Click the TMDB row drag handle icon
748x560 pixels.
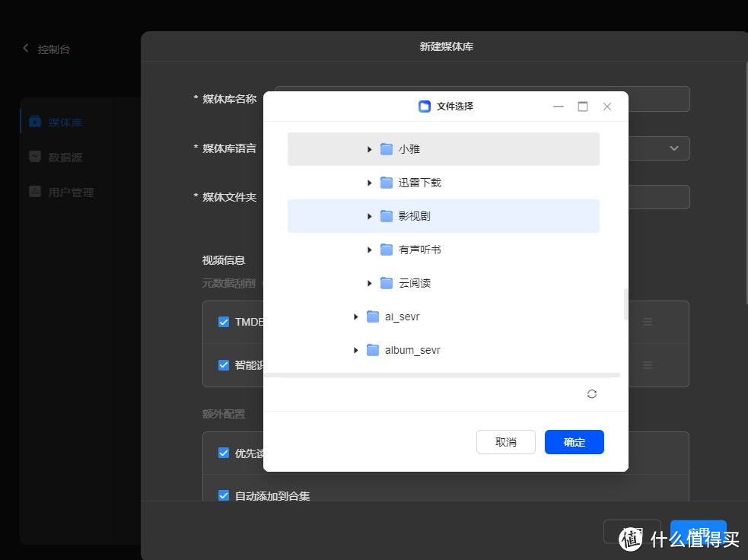[x=648, y=322]
